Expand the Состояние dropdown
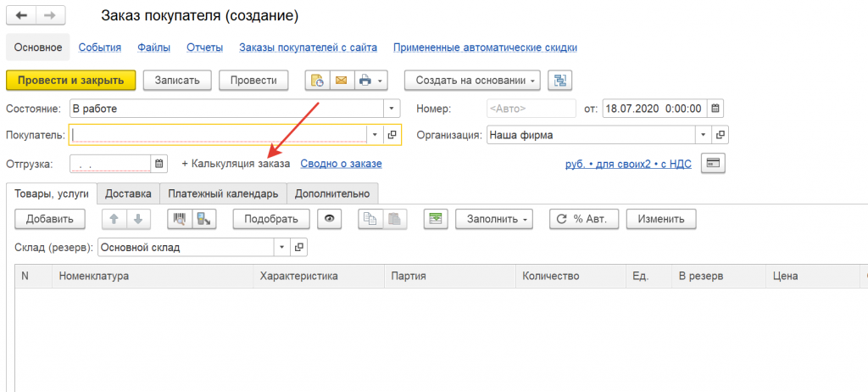 coord(392,108)
